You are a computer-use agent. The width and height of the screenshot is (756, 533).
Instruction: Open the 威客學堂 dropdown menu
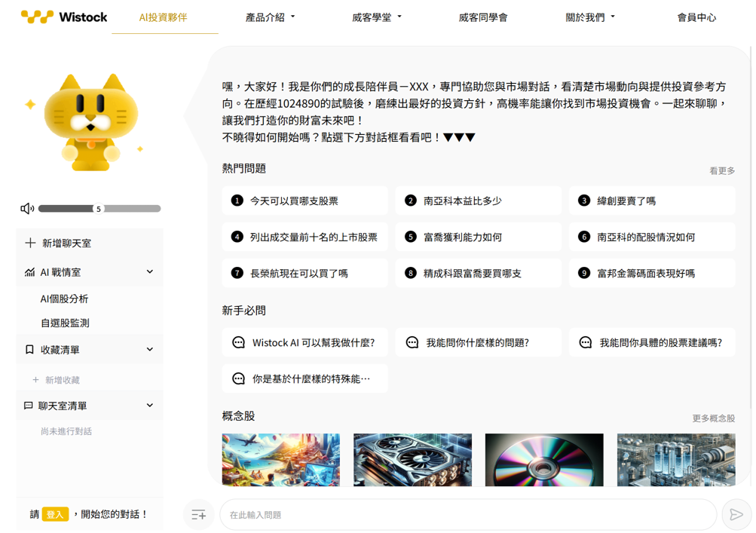[376, 17]
